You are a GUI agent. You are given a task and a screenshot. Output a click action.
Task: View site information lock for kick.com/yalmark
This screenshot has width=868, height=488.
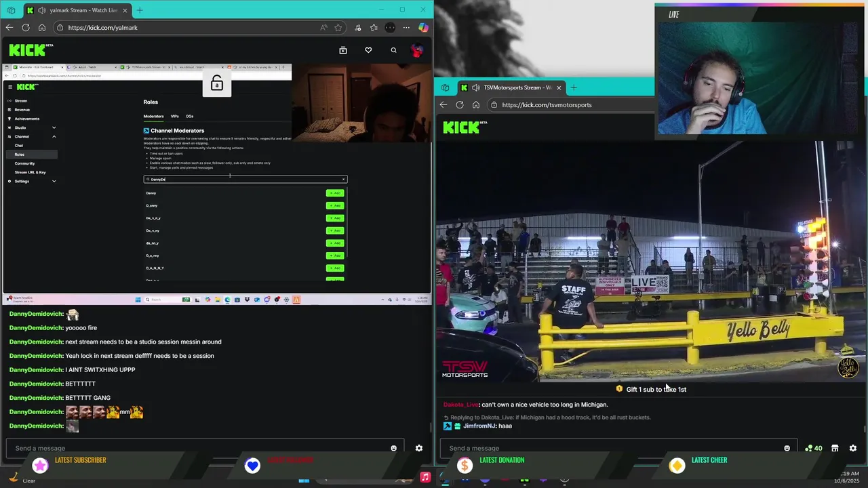click(60, 28)
